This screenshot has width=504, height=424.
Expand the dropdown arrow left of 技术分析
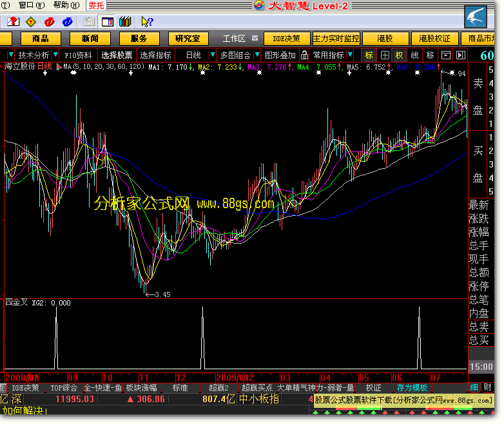[10, 55]
